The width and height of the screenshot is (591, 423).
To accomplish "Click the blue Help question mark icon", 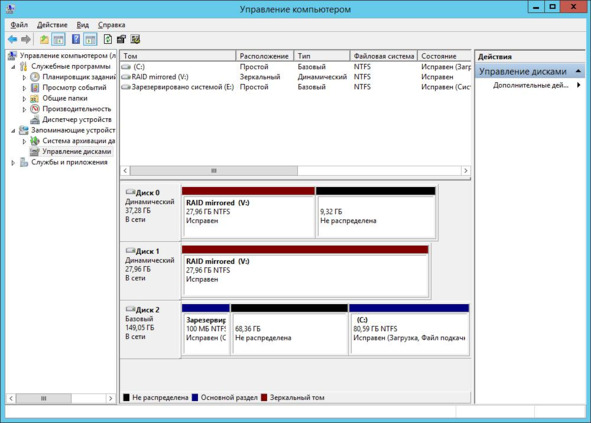I will tap(76, 39).
